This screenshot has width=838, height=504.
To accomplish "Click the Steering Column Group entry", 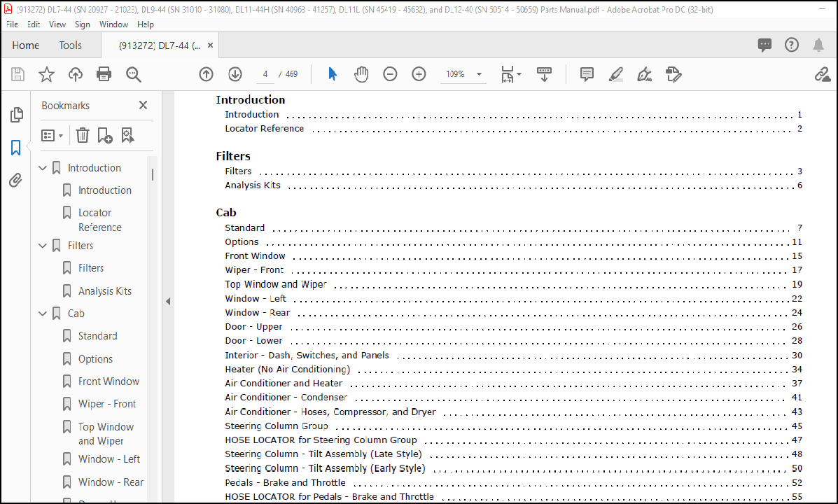I will point(277,426).
